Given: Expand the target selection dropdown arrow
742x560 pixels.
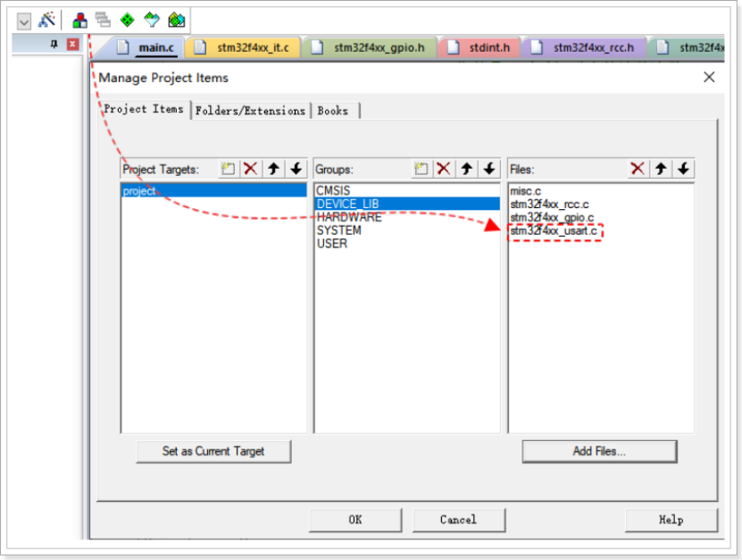Looking at the screenshot, I should (23, 21).
